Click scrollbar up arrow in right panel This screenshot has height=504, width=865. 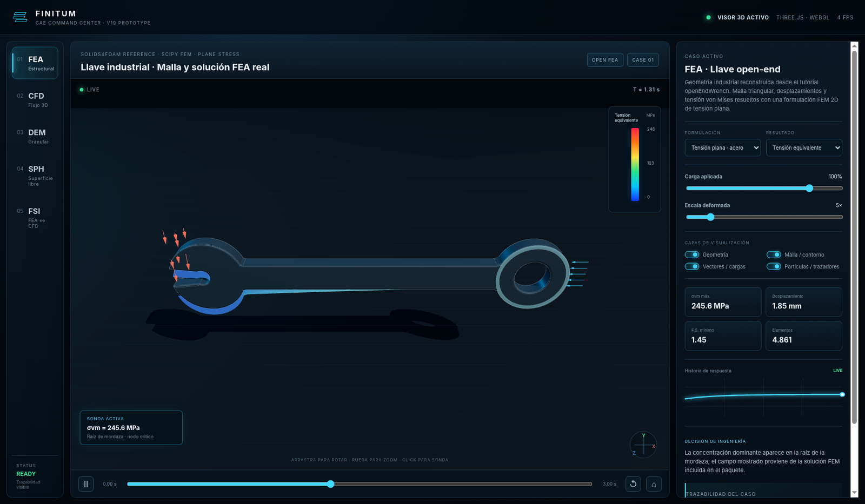[854, 46]
